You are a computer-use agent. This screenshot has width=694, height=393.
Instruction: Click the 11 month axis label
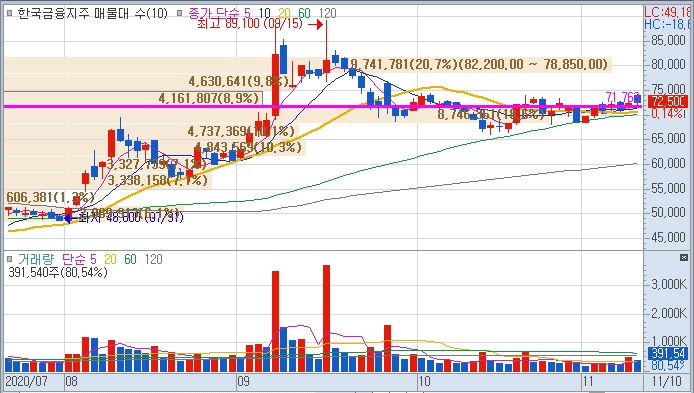tap(588, 381)
